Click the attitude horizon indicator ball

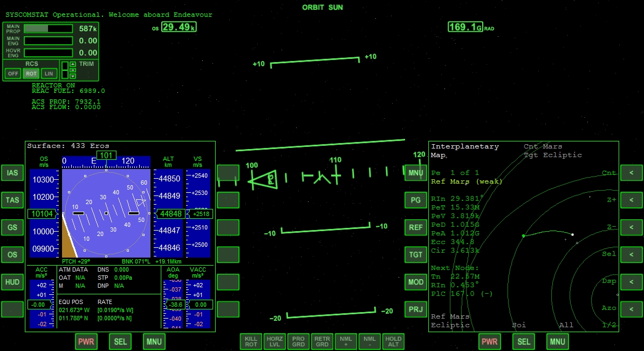click(106, 213)
